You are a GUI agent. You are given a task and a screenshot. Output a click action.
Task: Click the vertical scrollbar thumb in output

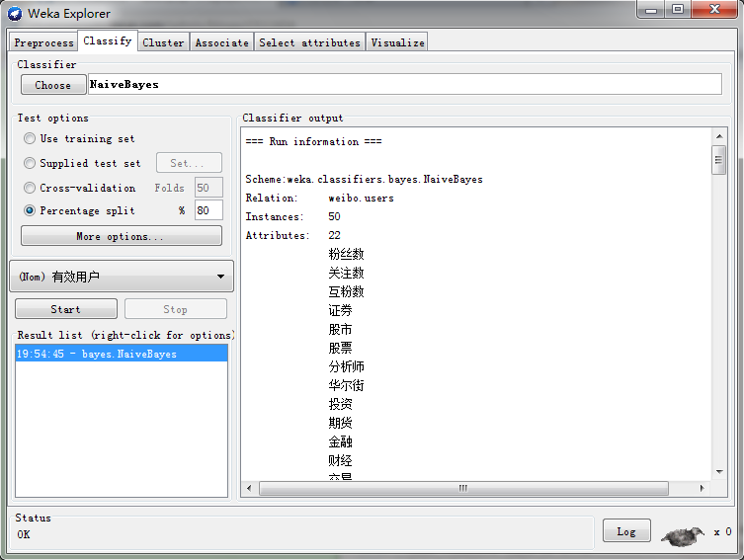pyautogui.click(x=719, y=160)
